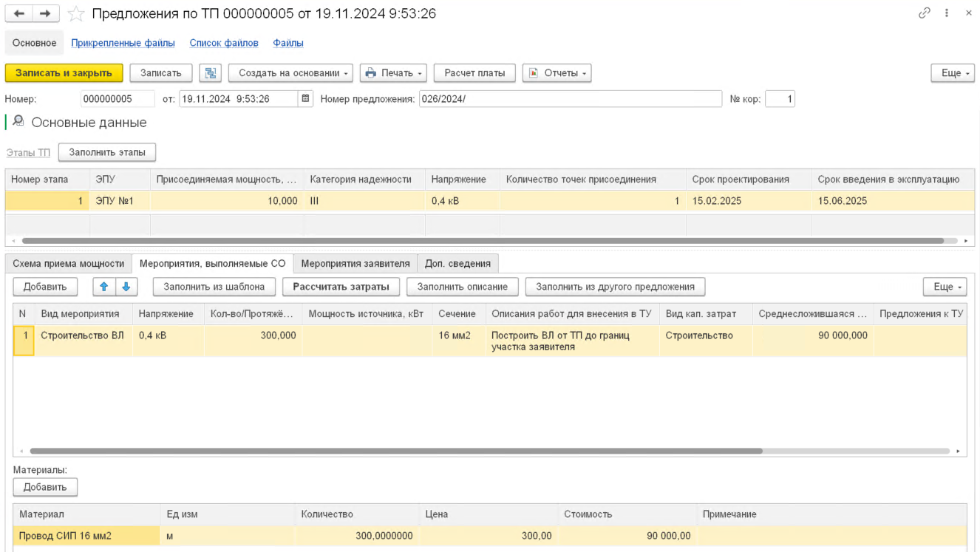Click the forward navigation arrow
The height and width of the screenshot is (552, 980).
point(45,14)
